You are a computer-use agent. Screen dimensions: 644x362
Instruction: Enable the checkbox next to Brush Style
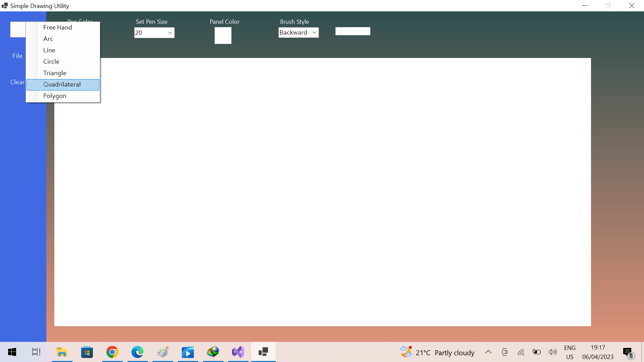pyautogui.click(x=339, y=31)
